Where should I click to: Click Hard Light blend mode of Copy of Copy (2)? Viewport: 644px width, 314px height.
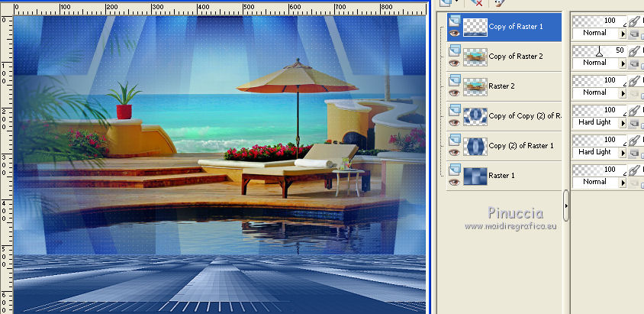(x=595, y=124)
